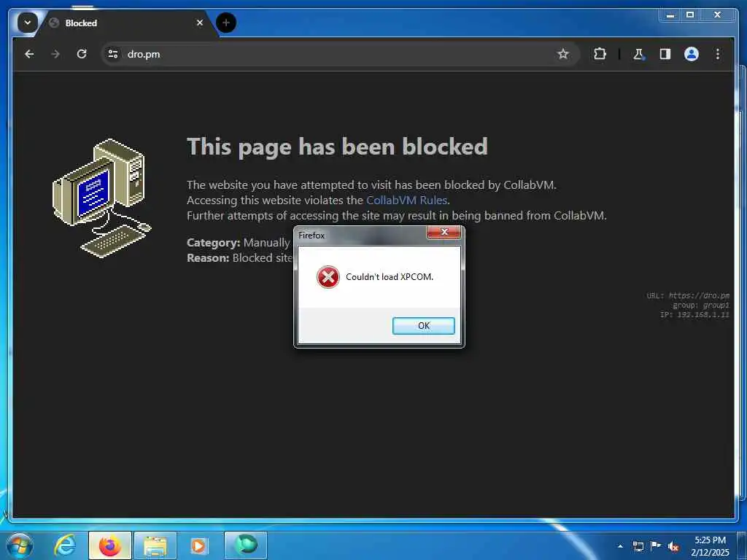
Task: Open Windows Media Player from taskbar
Action: (x=199, y=545)
